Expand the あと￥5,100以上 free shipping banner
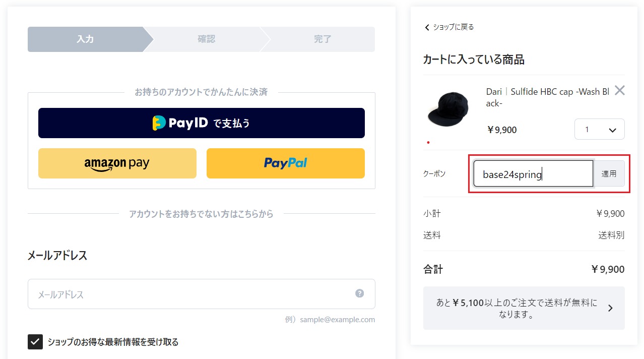 pyautogui.click(x=524, y=308)
